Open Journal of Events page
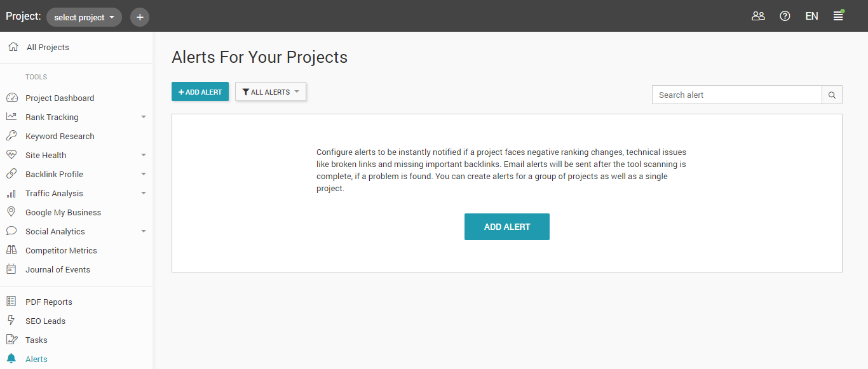Viewport: 868px width, 369px height. (58, 269)
